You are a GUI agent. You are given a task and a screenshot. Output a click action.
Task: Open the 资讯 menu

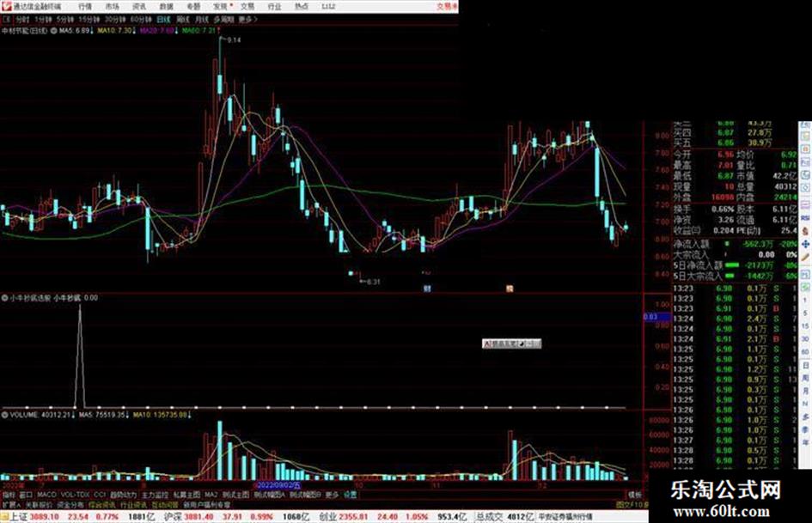click(139, 6)
